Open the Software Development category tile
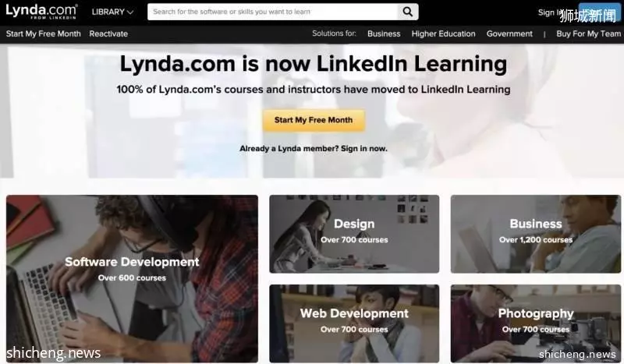 point(132,278)
